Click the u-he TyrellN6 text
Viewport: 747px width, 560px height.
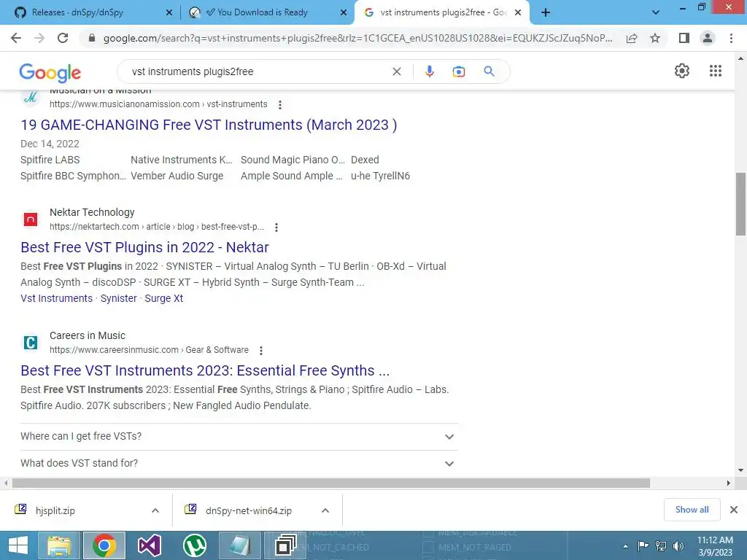(380, 176)
